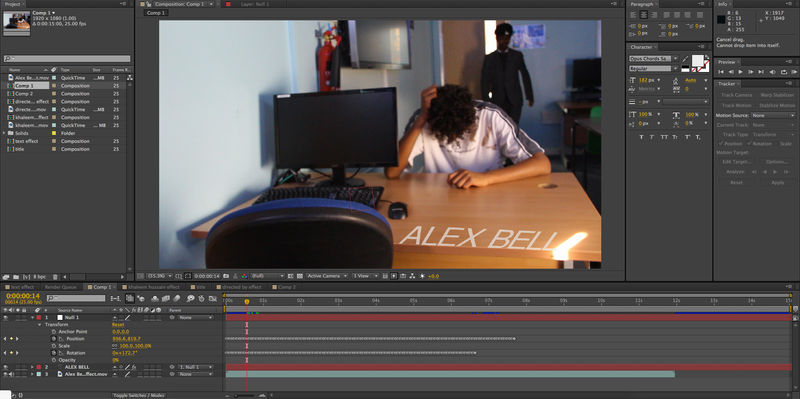Click the show channel RGB icon

click(244, 276)
